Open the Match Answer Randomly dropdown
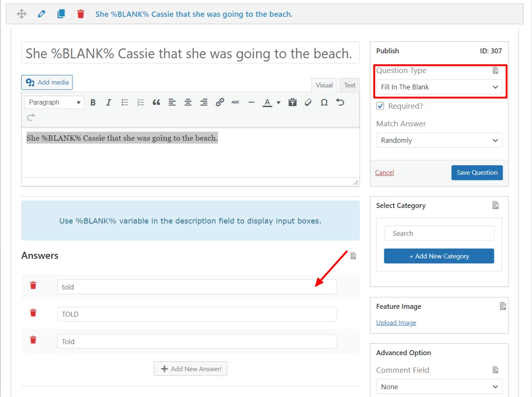 pos(439,140)
